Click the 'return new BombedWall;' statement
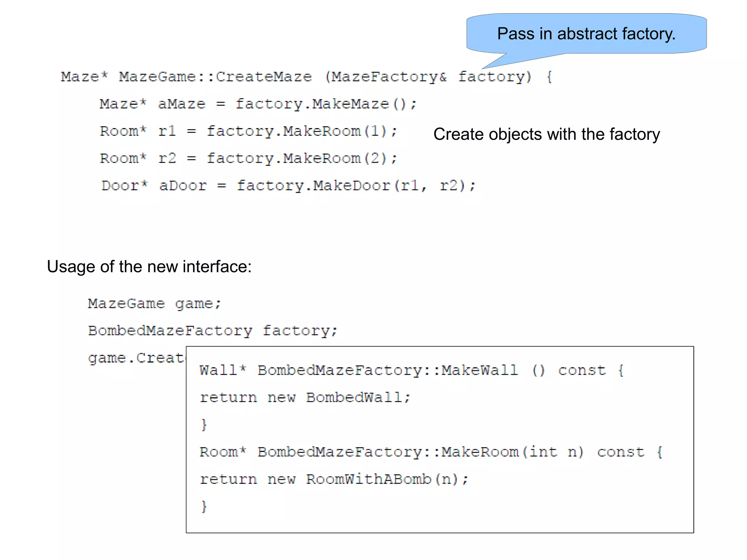Image resolution: width=747 pixels, height=560 pixels. click(305, 398)
